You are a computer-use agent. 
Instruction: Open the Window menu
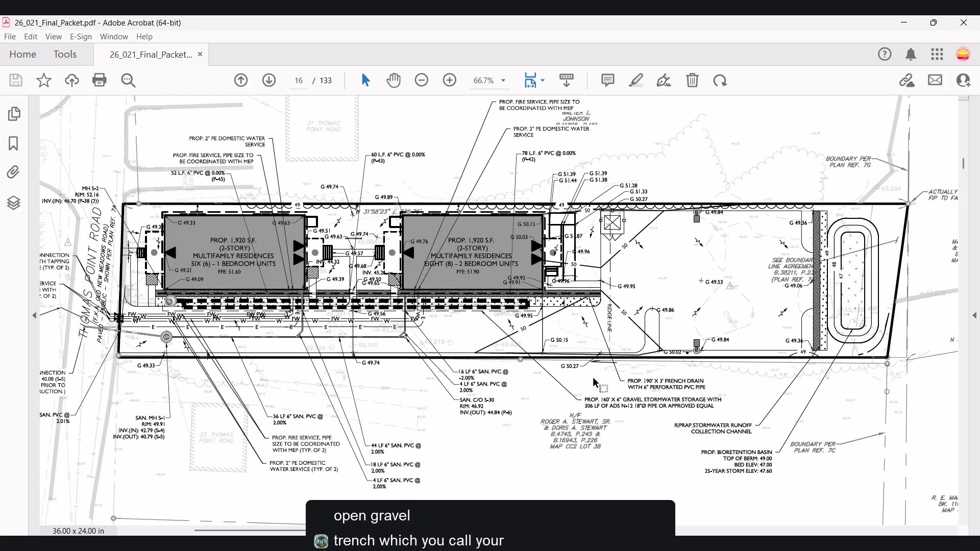tap(114, 37)
